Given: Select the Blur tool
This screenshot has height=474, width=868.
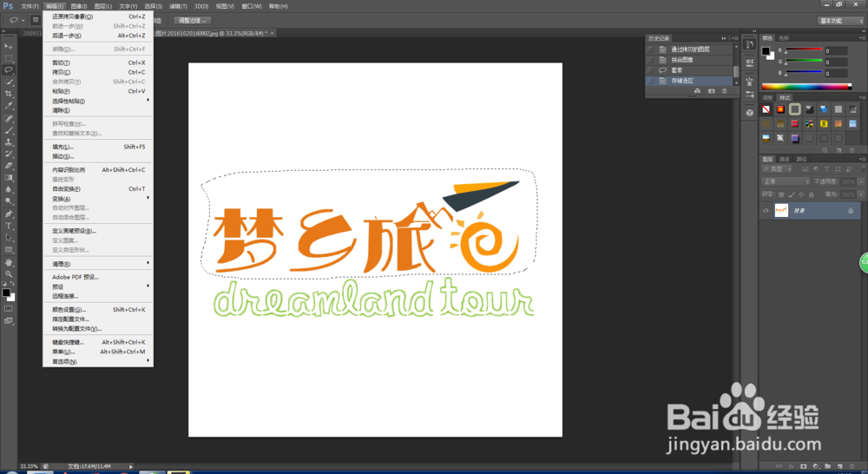Looking at the screenshot, I should 9,189.
